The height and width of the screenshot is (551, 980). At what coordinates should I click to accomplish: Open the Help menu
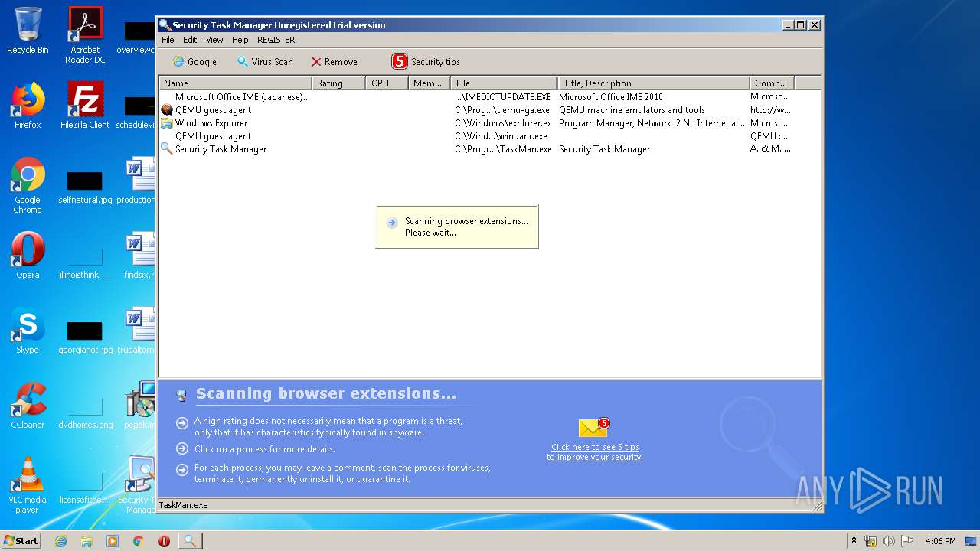240,40
